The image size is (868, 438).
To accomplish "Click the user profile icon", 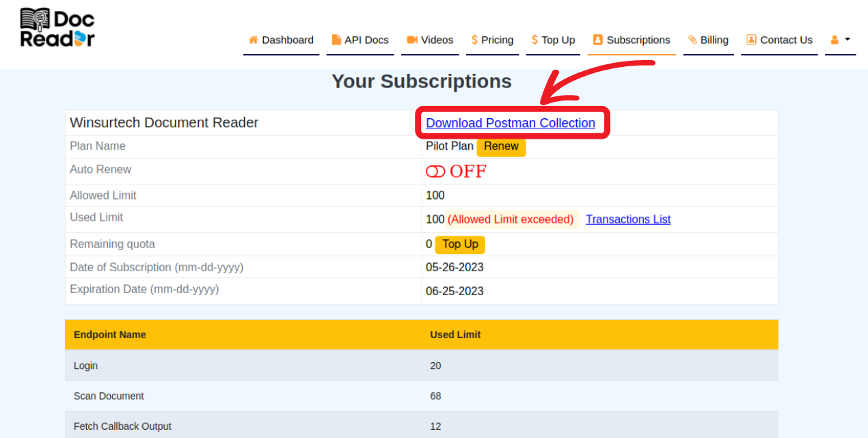I will [x=835, y=40].
